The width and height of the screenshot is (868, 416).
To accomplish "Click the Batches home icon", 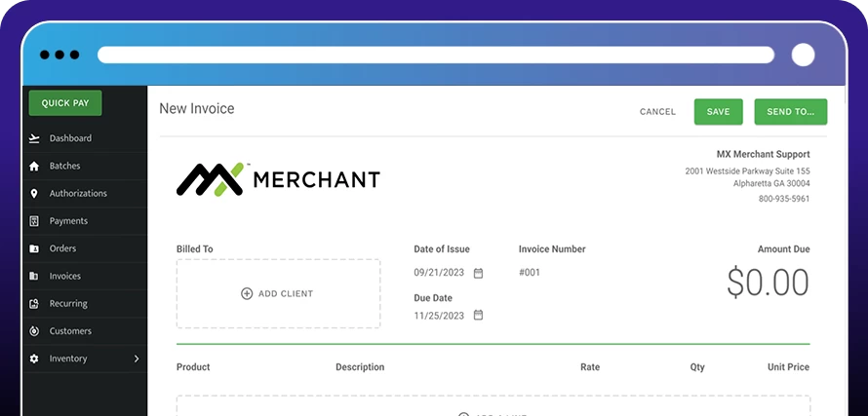I will coord(34,166).
